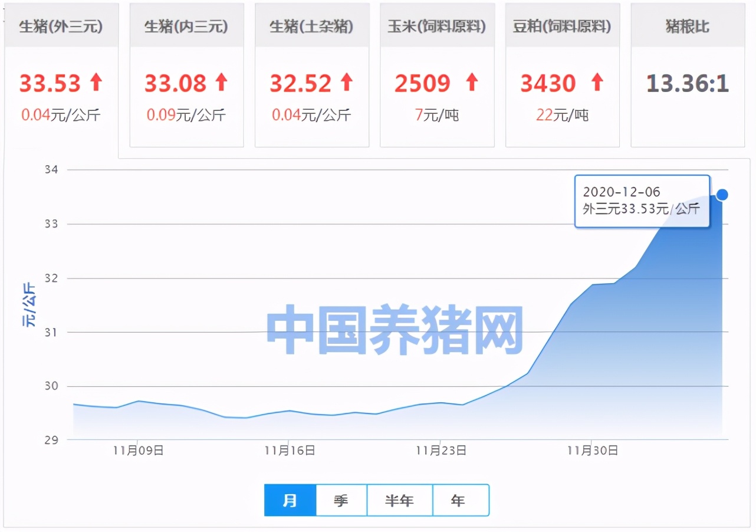Choose the 半年 range button
The width and height of the screenshot is (756, 532).
(x=400, y=500)
